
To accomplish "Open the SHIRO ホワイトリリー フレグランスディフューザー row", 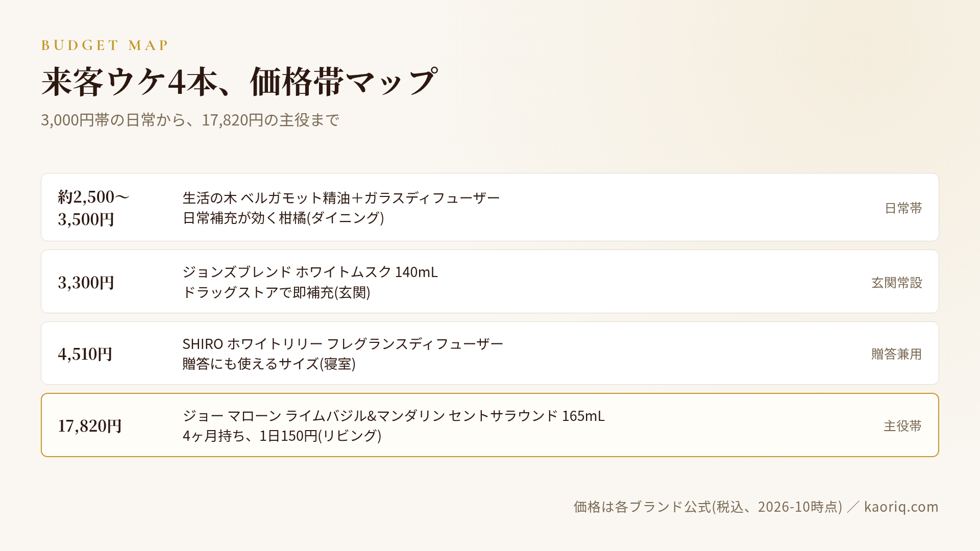I will coord(490,353).
